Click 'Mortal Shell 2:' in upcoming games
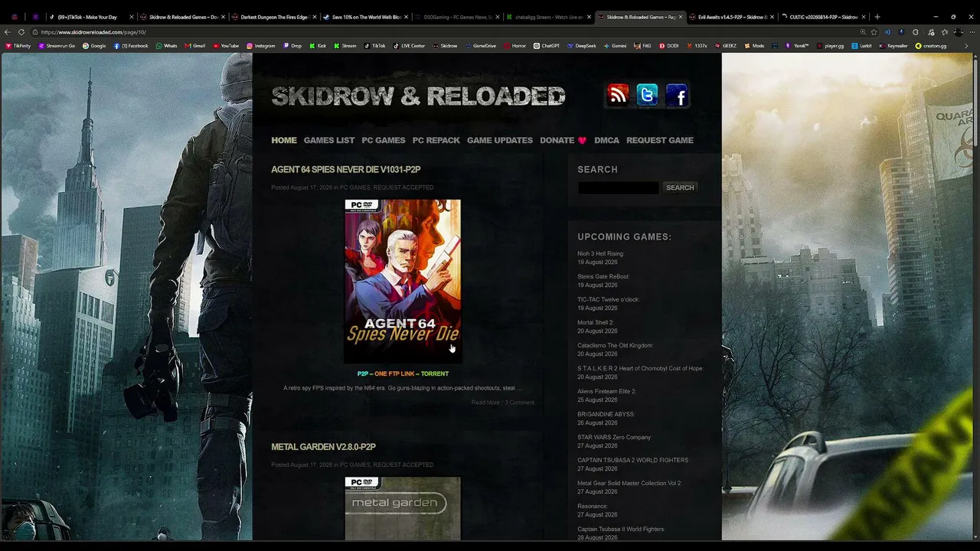The width and height of the screenshot is (980, 551). point(596,322)
